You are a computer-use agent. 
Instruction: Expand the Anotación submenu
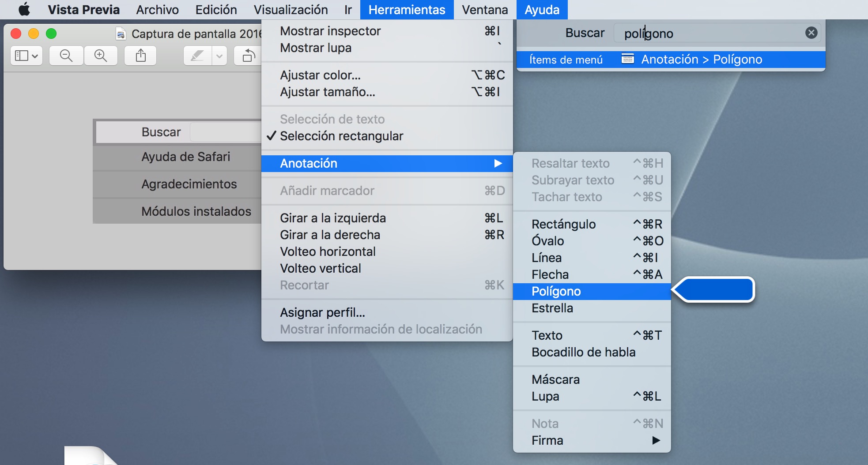[x=387, y=163]
